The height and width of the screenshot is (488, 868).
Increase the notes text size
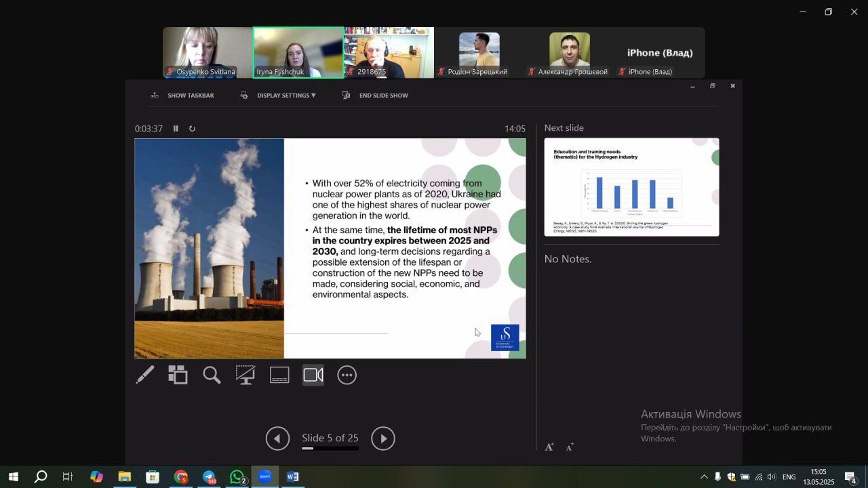(549, 447)
